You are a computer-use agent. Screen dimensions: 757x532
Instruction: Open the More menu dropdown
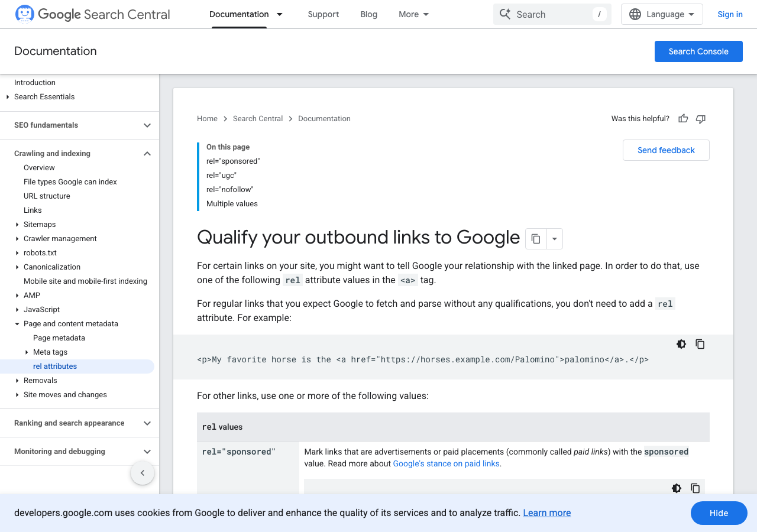414,14
